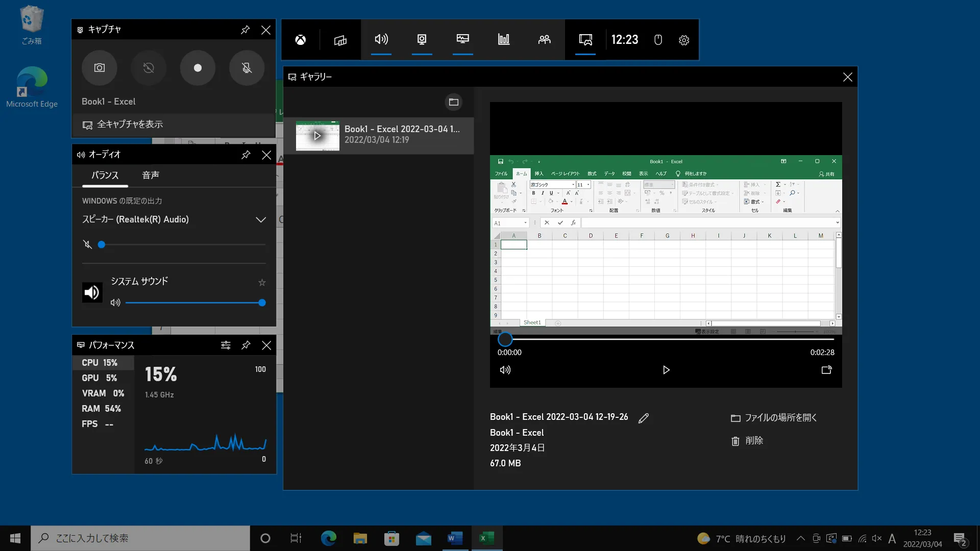This screenshot has width=980, height=551.
Task: Open Task View on the taskbar
Action: coord(296,538)
